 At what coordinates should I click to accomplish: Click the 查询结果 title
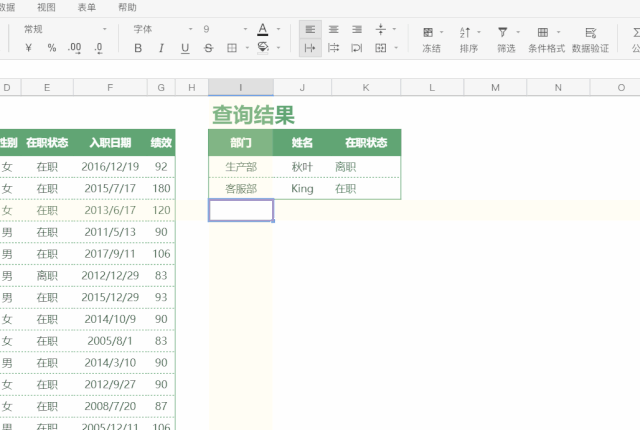coord(253,115)
